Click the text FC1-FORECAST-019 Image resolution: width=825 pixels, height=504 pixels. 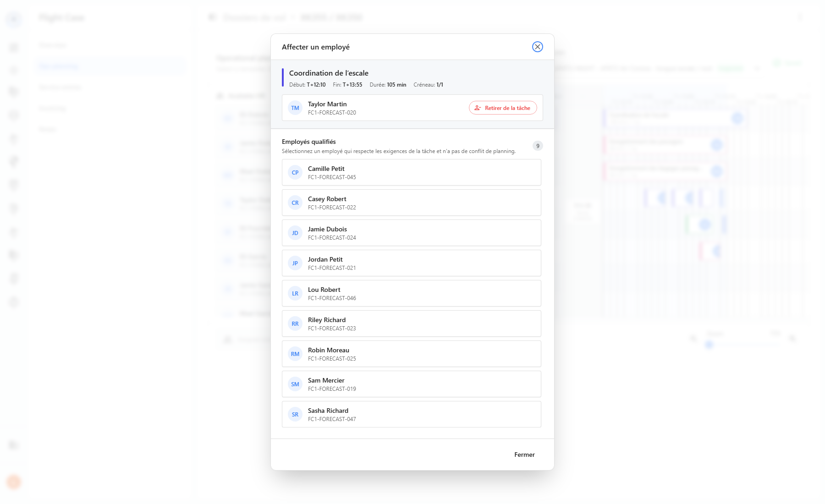[332, 389]
